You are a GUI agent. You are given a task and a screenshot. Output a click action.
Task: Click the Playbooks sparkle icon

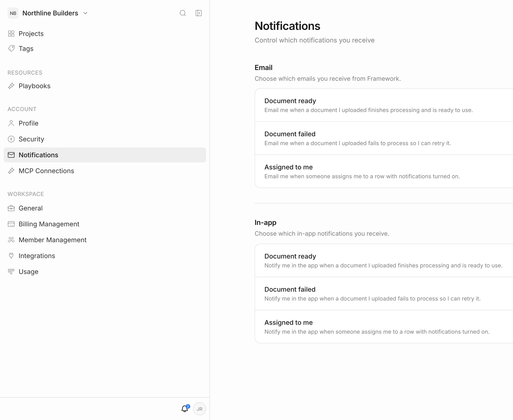(11, 86)
